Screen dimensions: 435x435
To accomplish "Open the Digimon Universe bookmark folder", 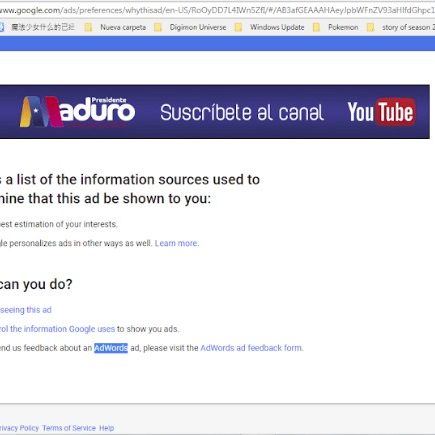I will 190,27.
